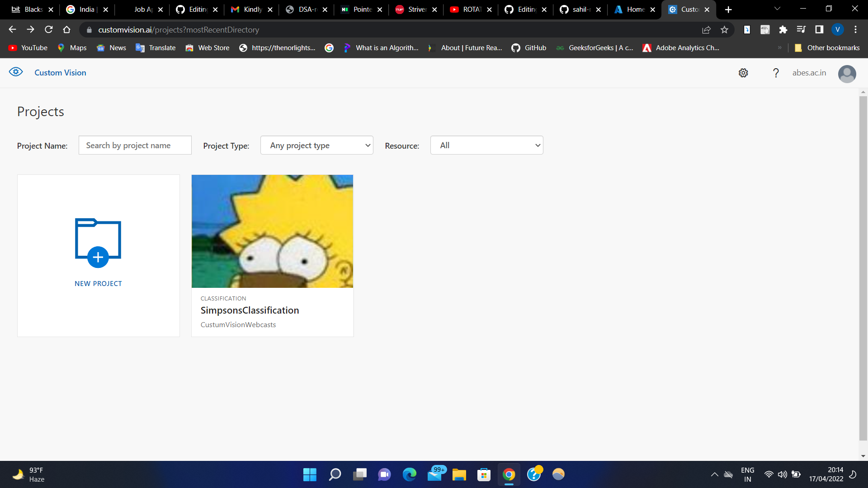This screenshot has height=488, width=868.
Task: Open the Custom Vision settings gear
Action: (743, 73)
